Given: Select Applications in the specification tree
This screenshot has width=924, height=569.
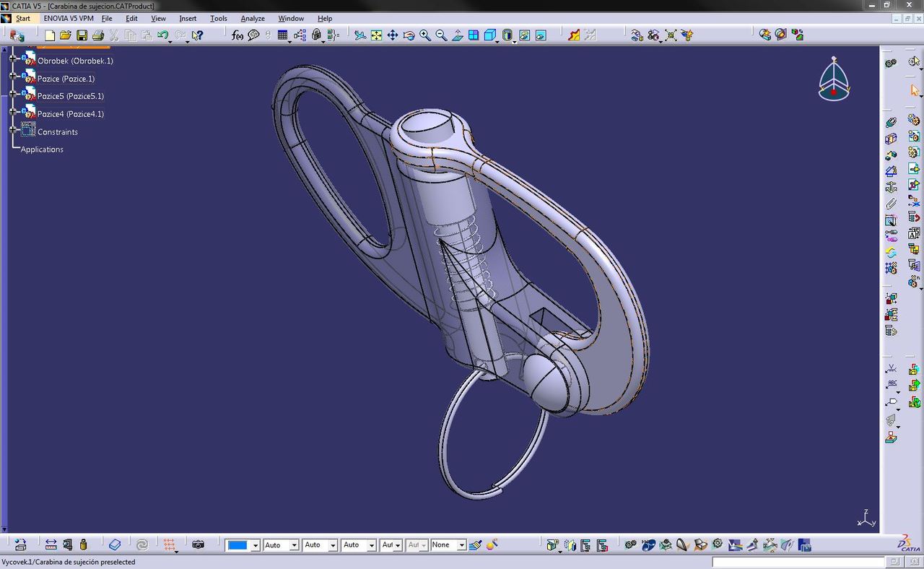Looking at the screenshot, I should point(42,149).
